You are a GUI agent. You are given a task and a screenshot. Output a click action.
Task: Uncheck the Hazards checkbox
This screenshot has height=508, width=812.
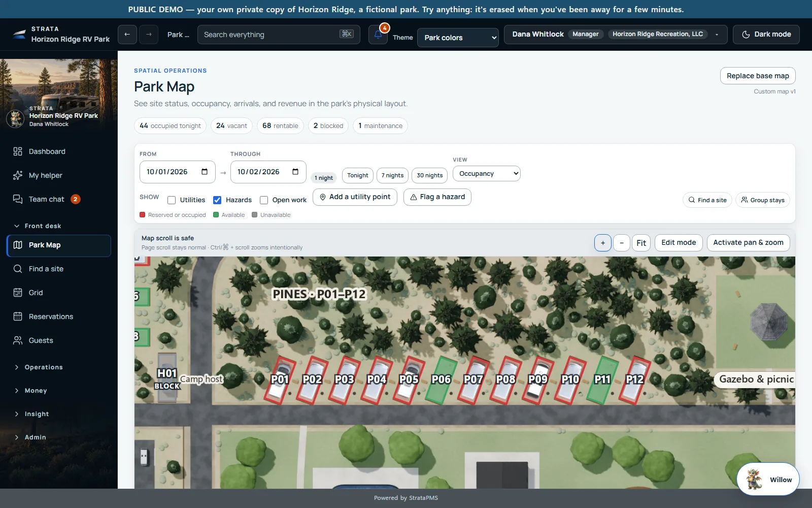coord(217,200)
